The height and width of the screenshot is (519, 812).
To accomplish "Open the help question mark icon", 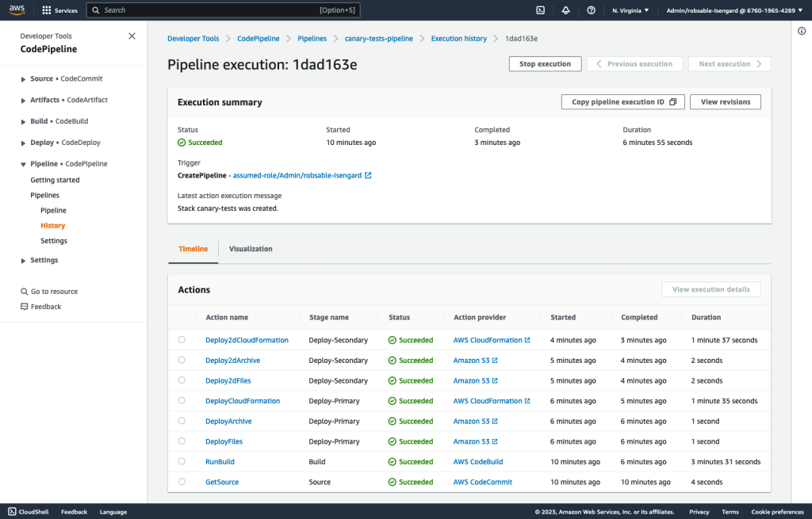I will coord(591,10).
